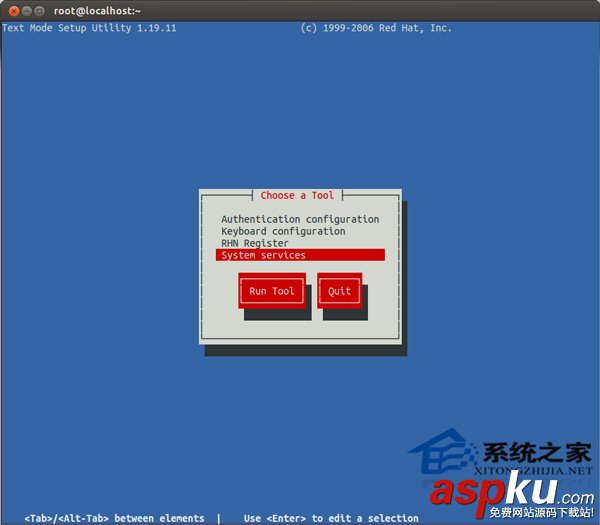Minimize the root@localhost terminal window

(26, 11)
